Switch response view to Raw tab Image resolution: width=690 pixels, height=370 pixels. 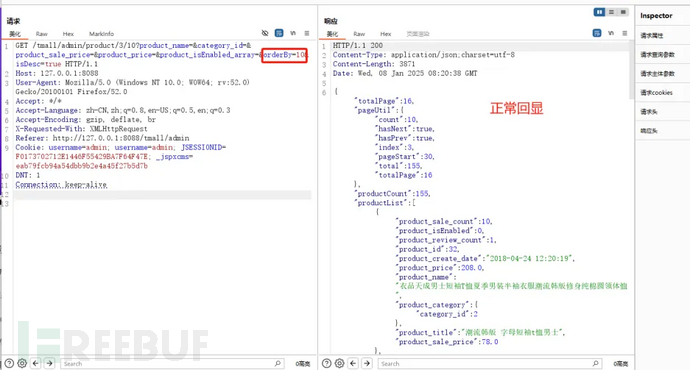(359, 34)
